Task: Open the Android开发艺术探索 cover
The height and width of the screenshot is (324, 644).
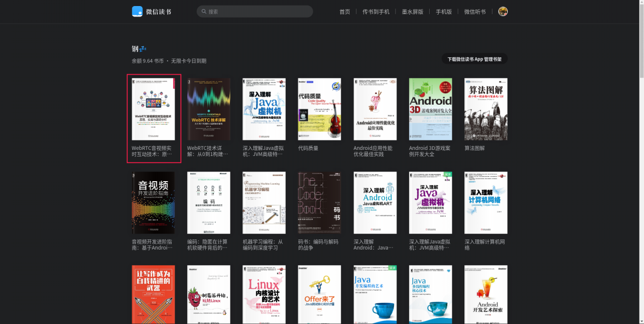Action: 486,294
